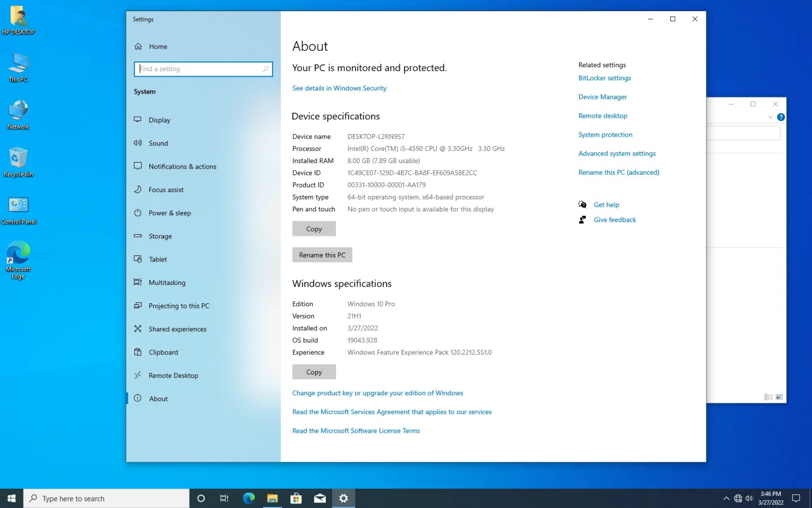Click the About info icon in sidebar

click(138, 398)
